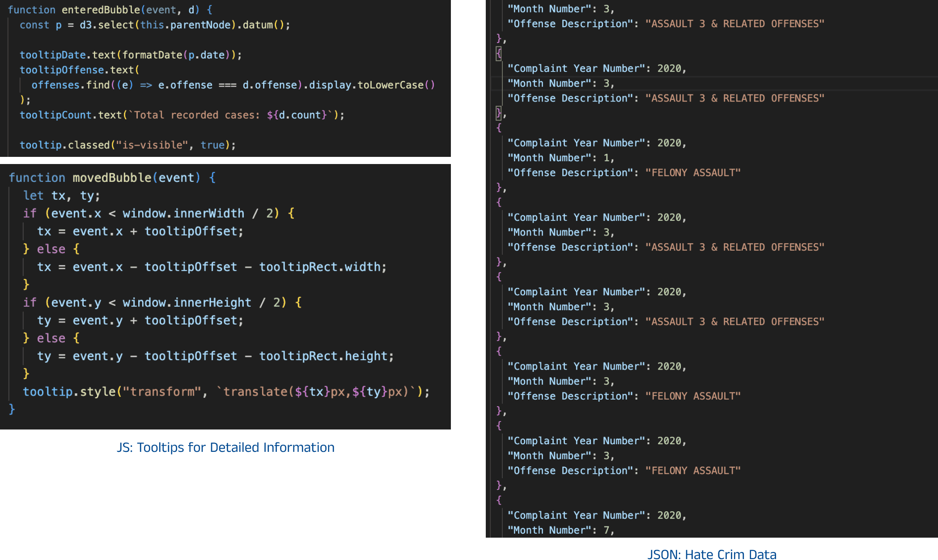Click the 'JS: Tooltips for Detailed Information' caption

click(225, 447)
